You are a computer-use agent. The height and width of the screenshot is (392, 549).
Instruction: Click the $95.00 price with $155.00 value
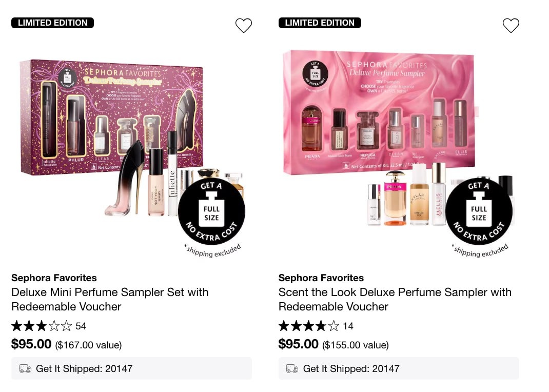(x=334, y=344)
